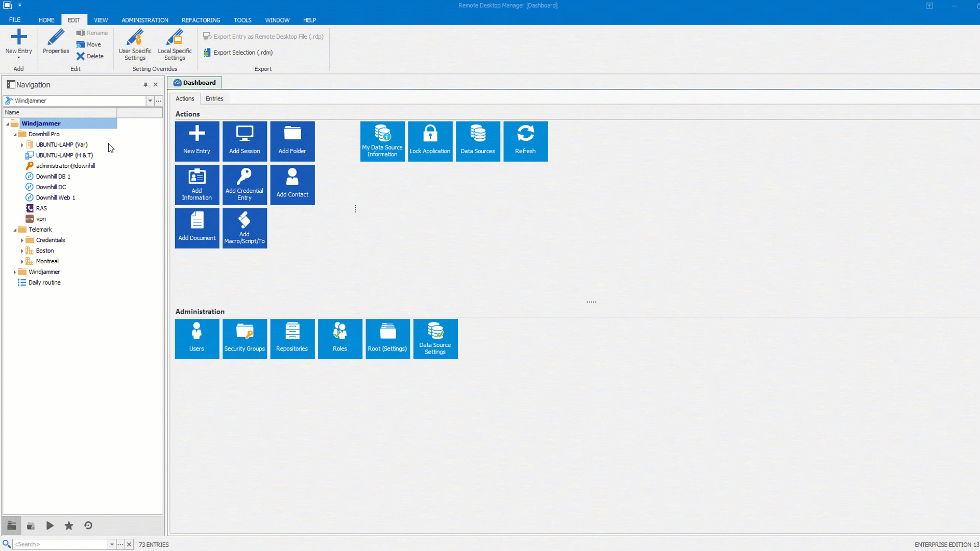980x551 pixels.
Task: Open the REFACTORING ribbon tab
Action: 201,20
